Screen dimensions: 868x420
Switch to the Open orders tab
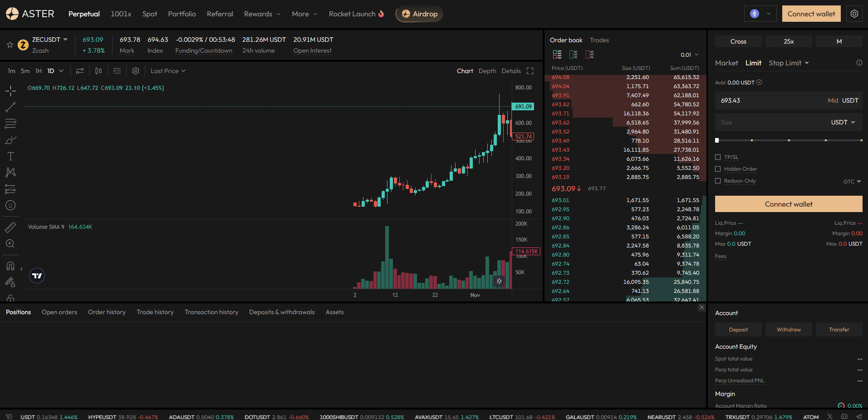(59, 312)
